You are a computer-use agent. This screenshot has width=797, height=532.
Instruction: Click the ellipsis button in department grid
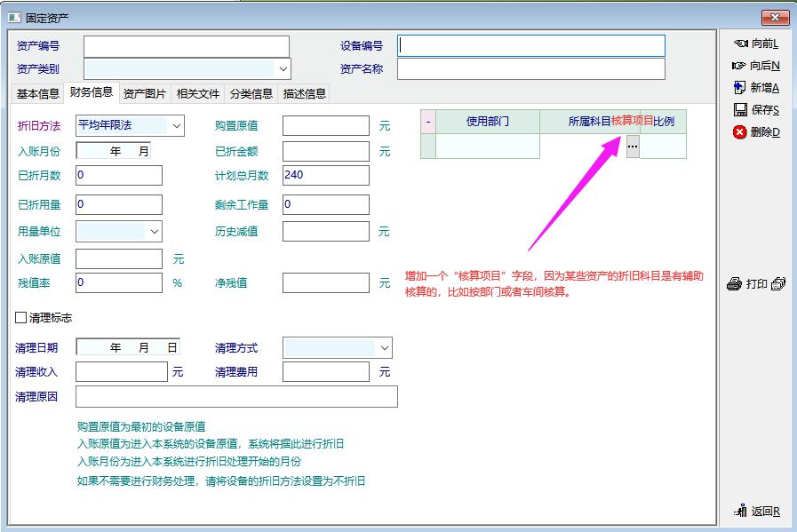tap(633, 146)
